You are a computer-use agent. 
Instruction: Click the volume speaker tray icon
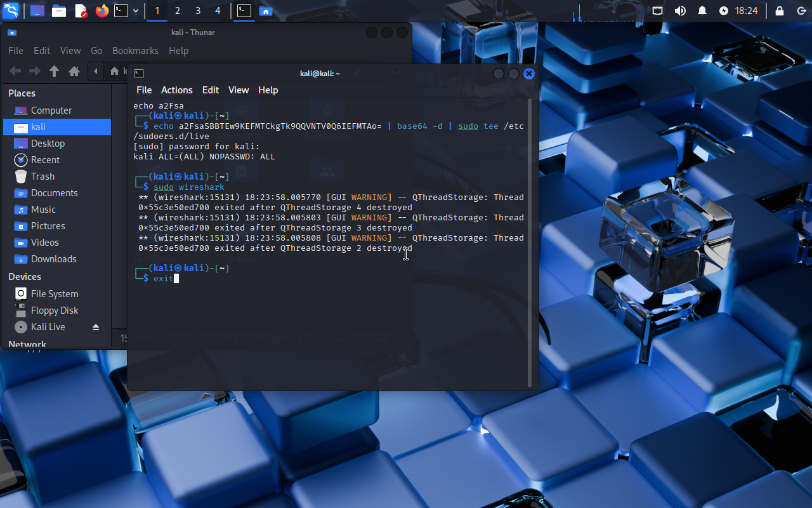pos(680,11)
